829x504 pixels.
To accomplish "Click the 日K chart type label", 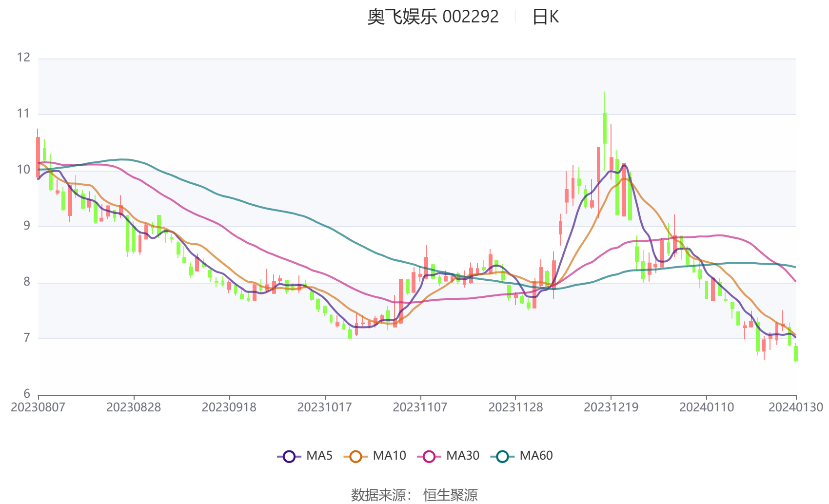I will click(x=545, y=17).
